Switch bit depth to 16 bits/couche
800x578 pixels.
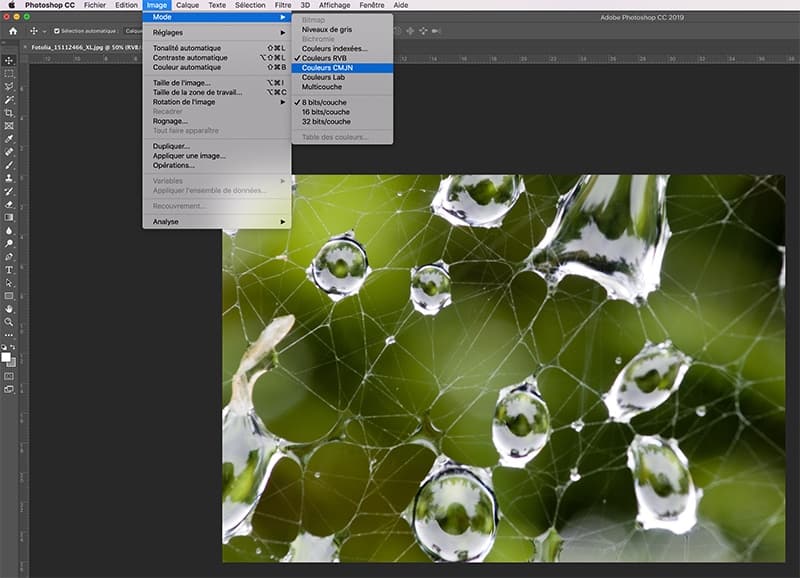point(326,112)
